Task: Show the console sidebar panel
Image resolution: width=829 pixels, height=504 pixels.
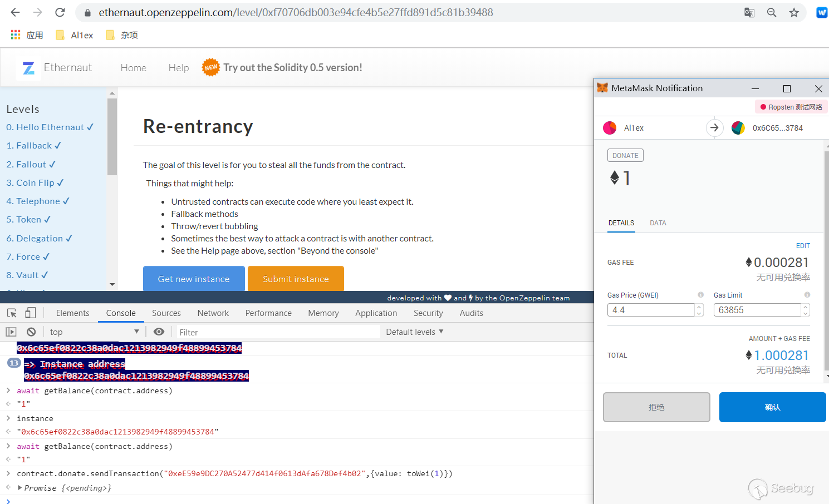Action: [11, 332]
